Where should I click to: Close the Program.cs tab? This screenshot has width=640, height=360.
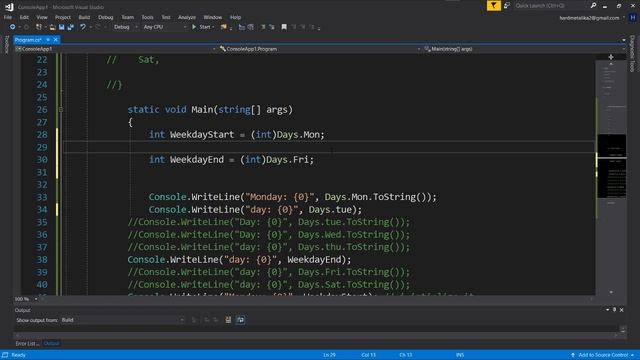pyautogui.click(x=56, y=40)
